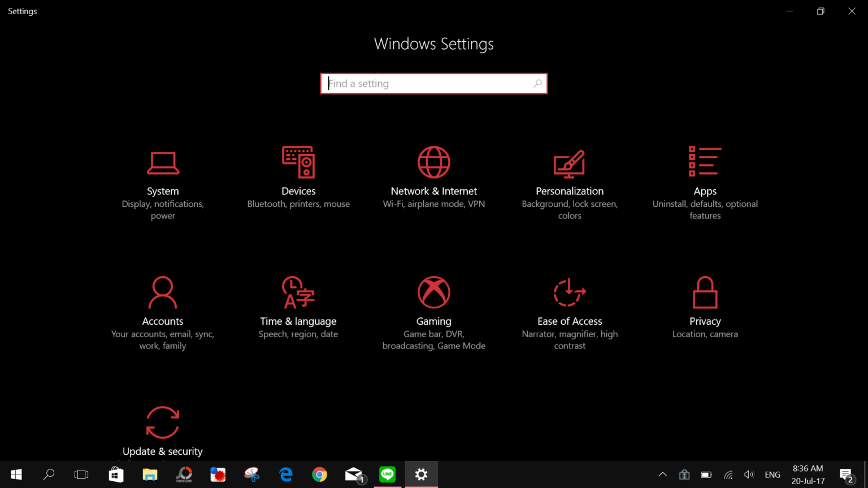Screen dimensions: 868x488
Task: Open the Windows Start menu
Action: [x=16, y=474]
